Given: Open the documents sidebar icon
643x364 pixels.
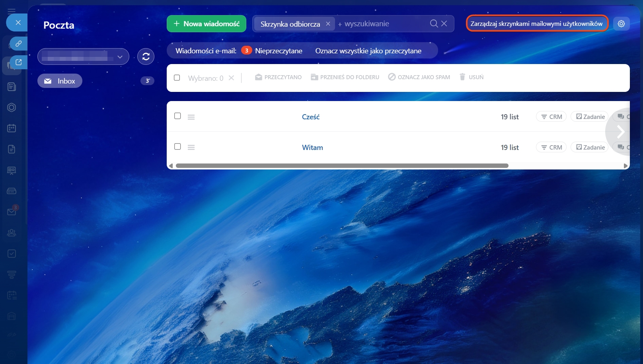Looking at the screenshot, I should [x=12, y=149].
